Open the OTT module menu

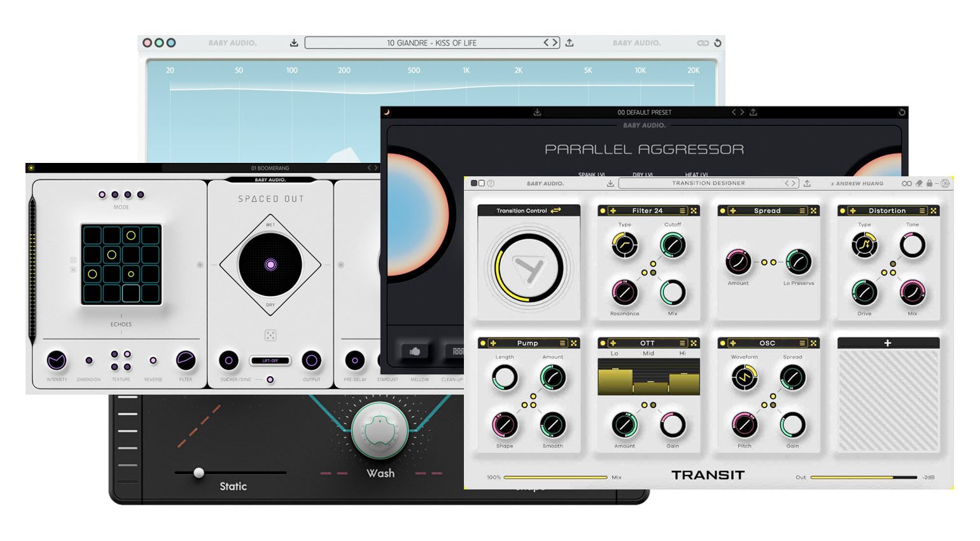coord(682,343)
